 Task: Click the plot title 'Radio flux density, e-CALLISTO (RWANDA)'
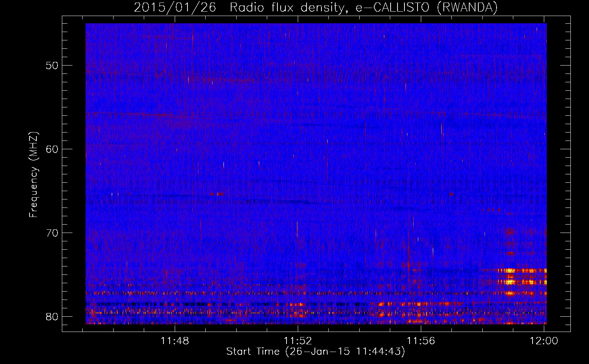(x=364, y=7)
